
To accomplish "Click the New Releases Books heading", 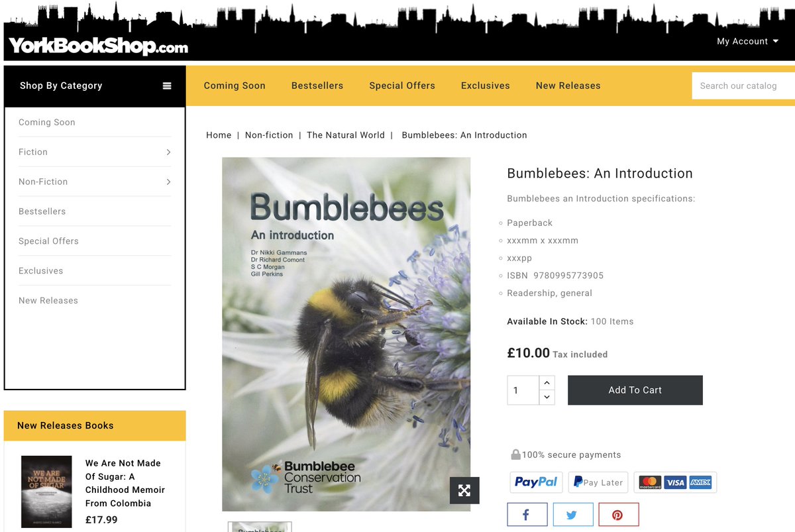I will coord(66,426).
